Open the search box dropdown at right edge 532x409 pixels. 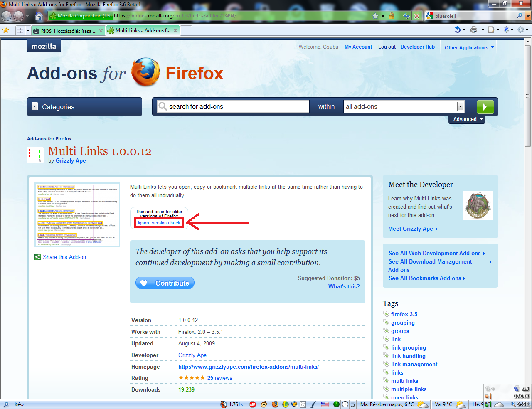click(x=528, y=16)
